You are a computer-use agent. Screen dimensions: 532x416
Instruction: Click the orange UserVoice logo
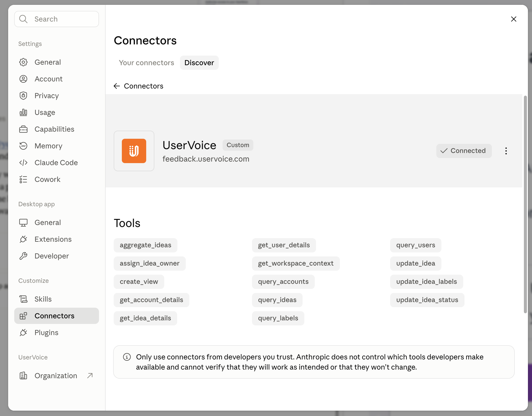pyautogui.click(x=134, y=151)
